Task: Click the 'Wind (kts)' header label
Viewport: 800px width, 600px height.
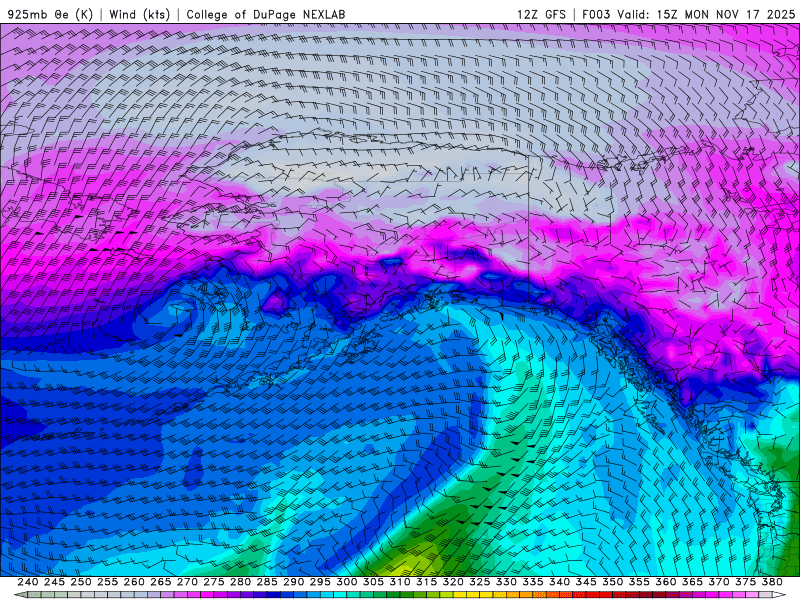Action: click(x=139, y=14)
